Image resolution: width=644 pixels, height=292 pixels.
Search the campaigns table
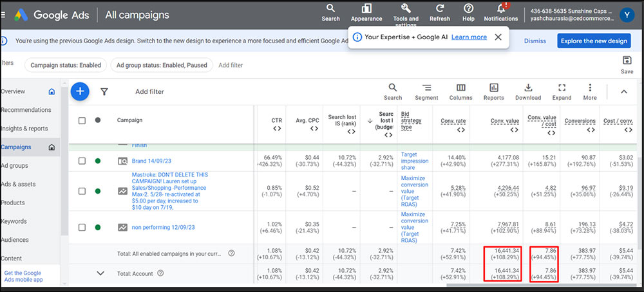(393, 92)
